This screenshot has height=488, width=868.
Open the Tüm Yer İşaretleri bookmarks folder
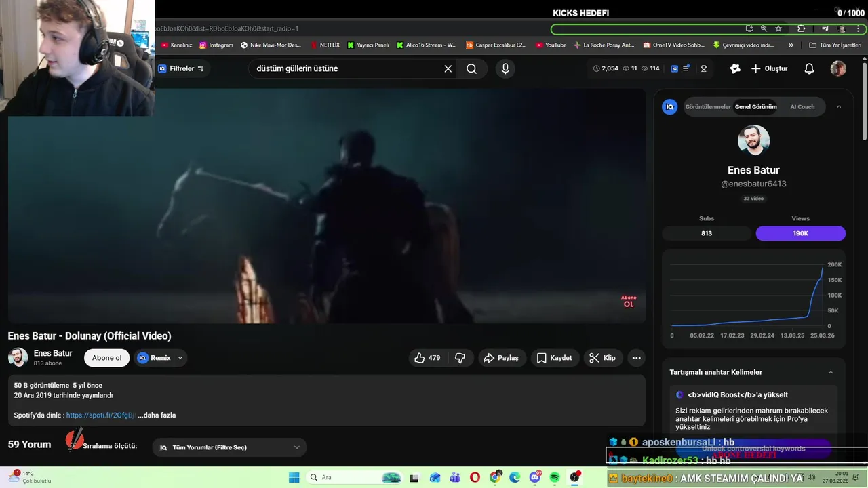pyautogui.click(x=835, y=45)
